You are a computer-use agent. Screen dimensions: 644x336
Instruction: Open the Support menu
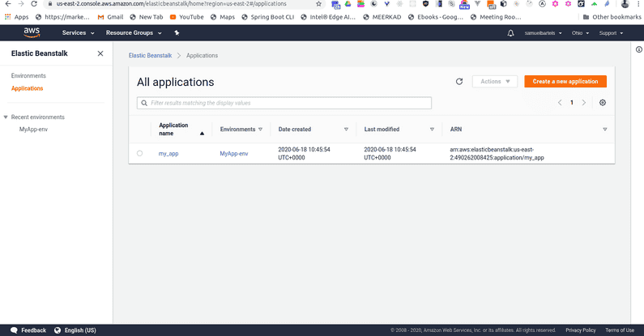point(611,33)
